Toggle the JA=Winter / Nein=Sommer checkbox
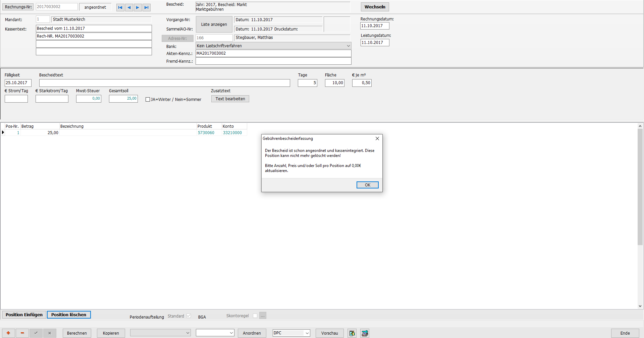The height and width of the screenshot is (338, 644). pyautogui.click(x=148, y=100)
